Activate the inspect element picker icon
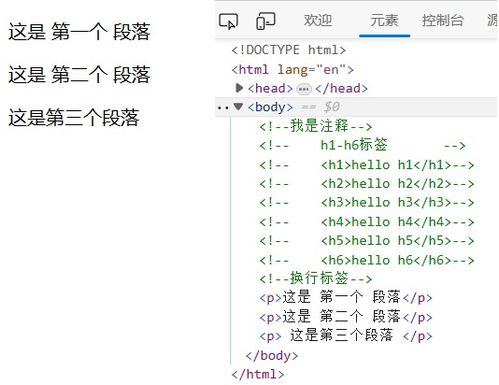 (x=228, y=21)
